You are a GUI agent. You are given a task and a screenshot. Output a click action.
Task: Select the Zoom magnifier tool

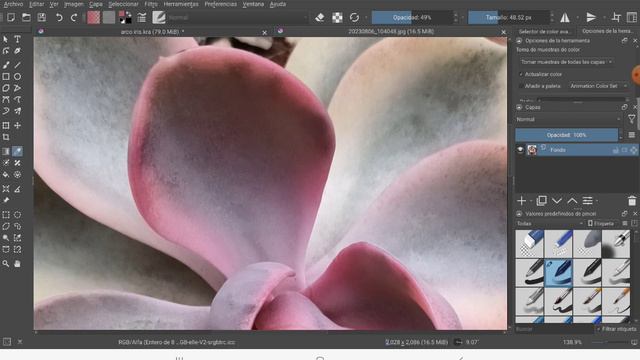pyautogui.click(x=6, y=264)
